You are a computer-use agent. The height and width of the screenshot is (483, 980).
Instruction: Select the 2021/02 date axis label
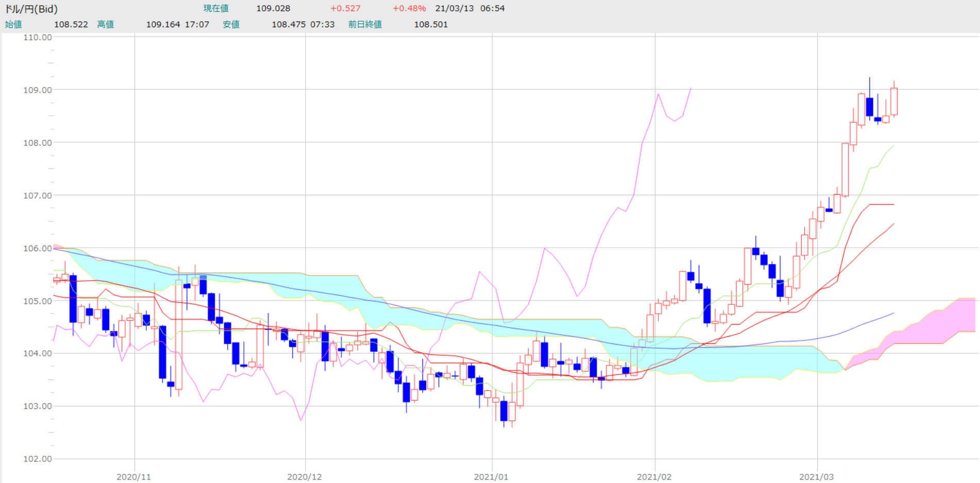coord(654,477)
